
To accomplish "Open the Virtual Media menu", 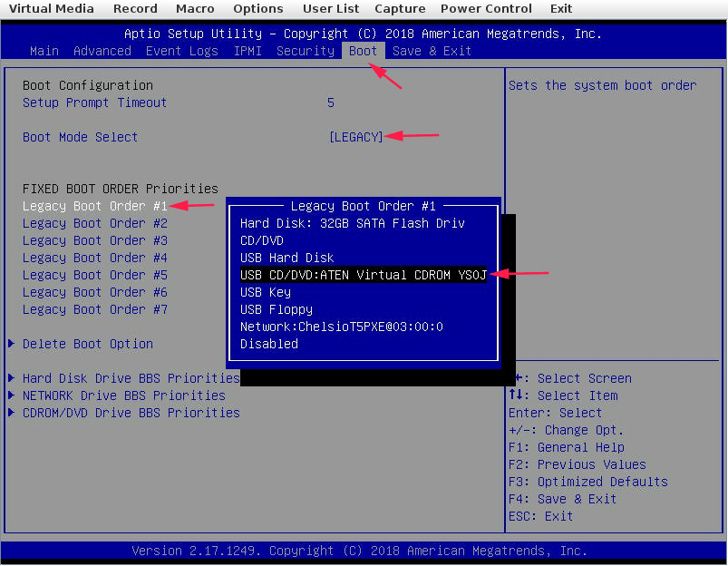I will click(x=51, y=8).
